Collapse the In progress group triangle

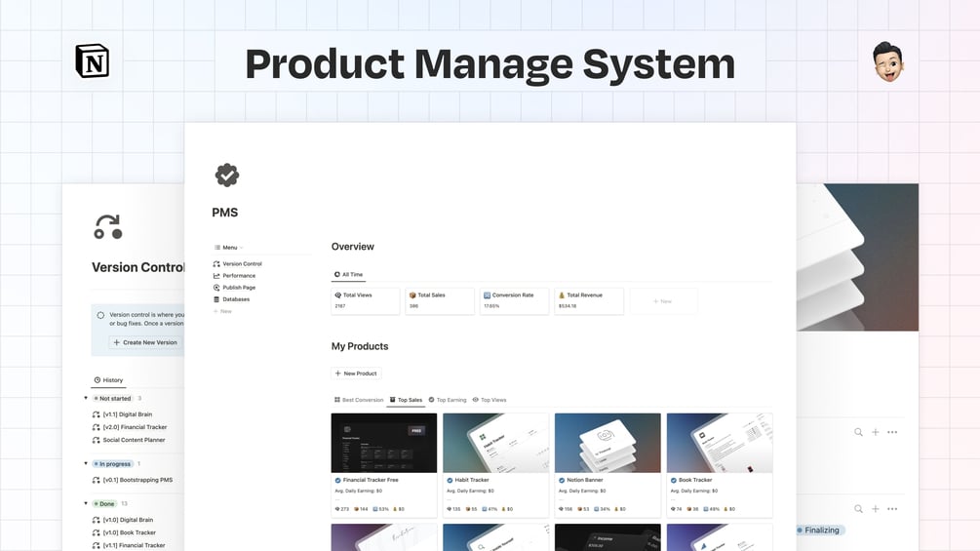[86, 463]
